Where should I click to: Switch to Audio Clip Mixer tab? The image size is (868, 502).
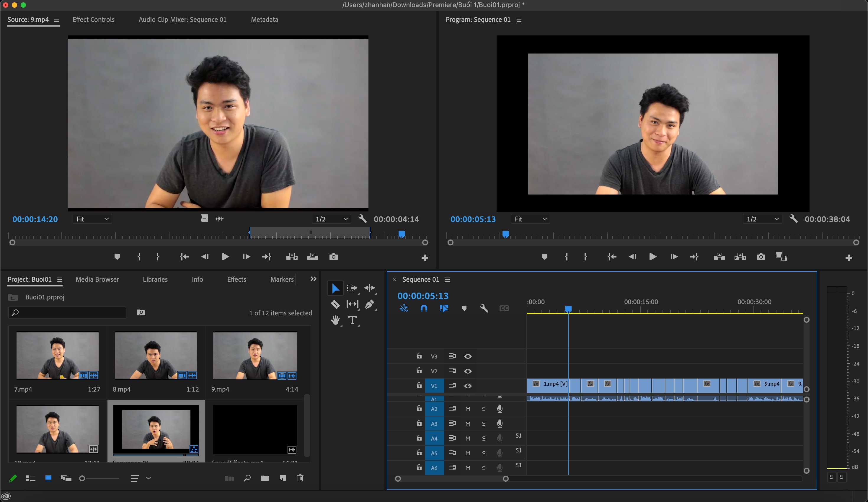point(182,20)
